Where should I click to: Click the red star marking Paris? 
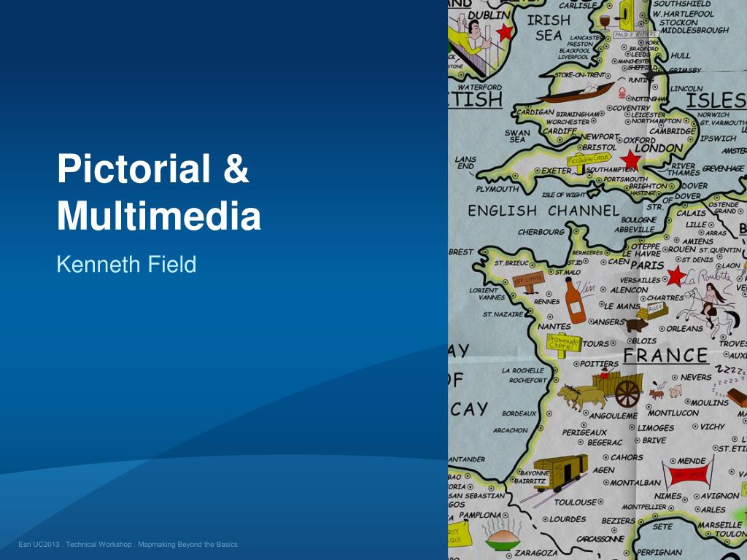pyautogui.click(x=676, y=276)
